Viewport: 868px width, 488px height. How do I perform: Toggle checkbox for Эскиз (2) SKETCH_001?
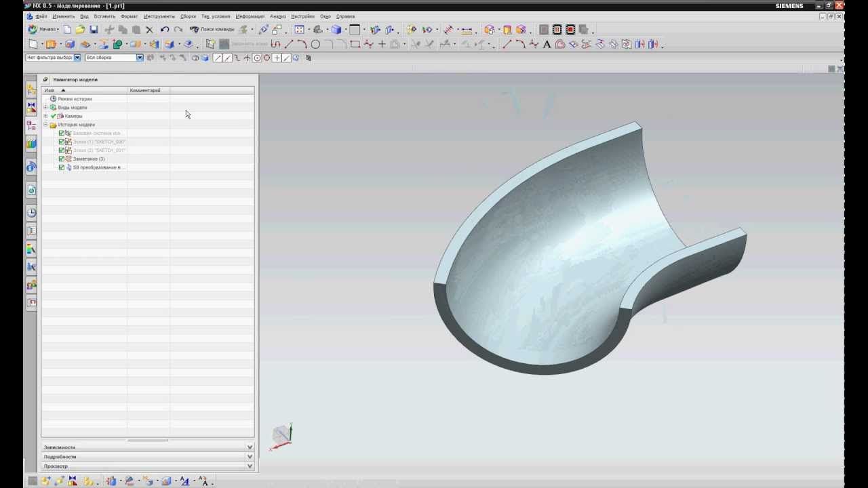(62, 150)
